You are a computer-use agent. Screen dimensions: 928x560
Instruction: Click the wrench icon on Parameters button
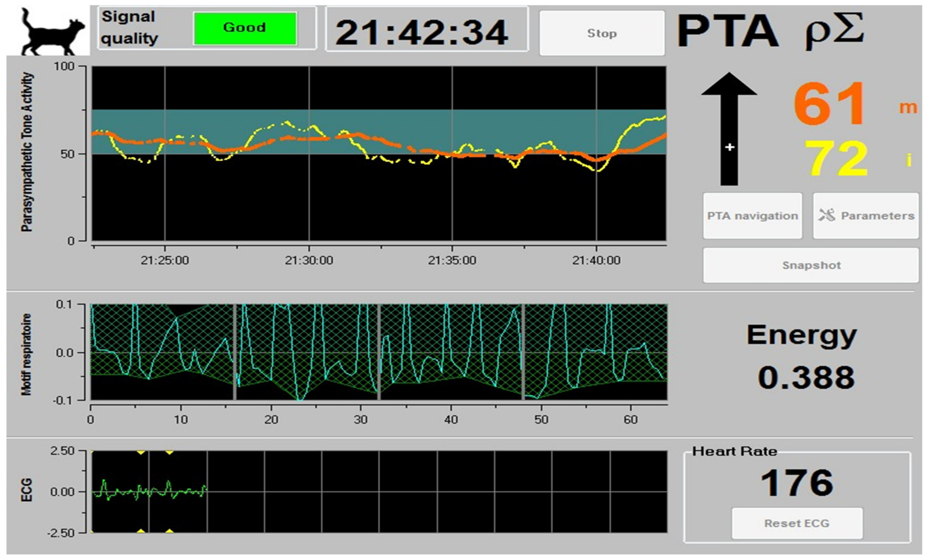point(826,215)
